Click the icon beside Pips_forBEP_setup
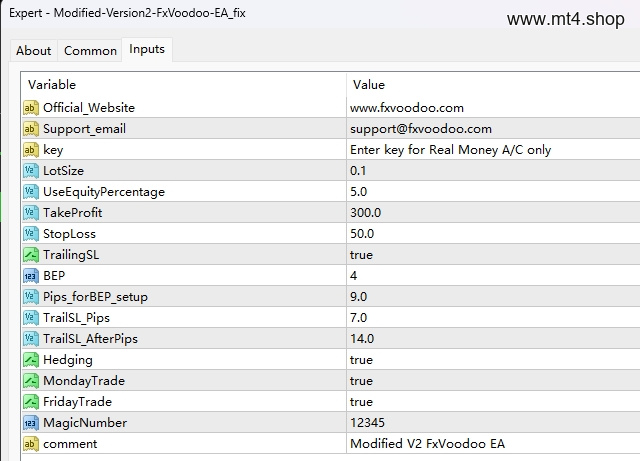 click(31, 297)
